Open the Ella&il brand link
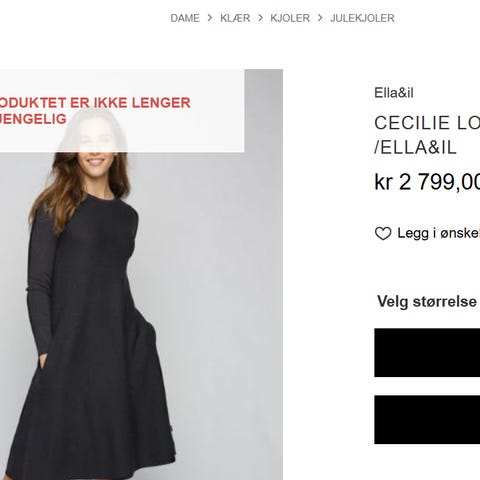 pyautogui.click(x=394, y=93)
